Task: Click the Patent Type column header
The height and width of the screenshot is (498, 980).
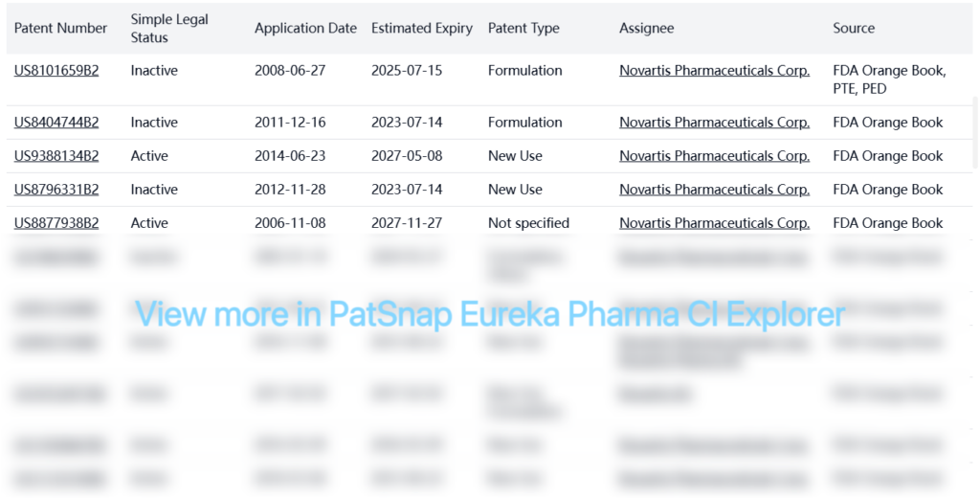Action: point(523,28)
